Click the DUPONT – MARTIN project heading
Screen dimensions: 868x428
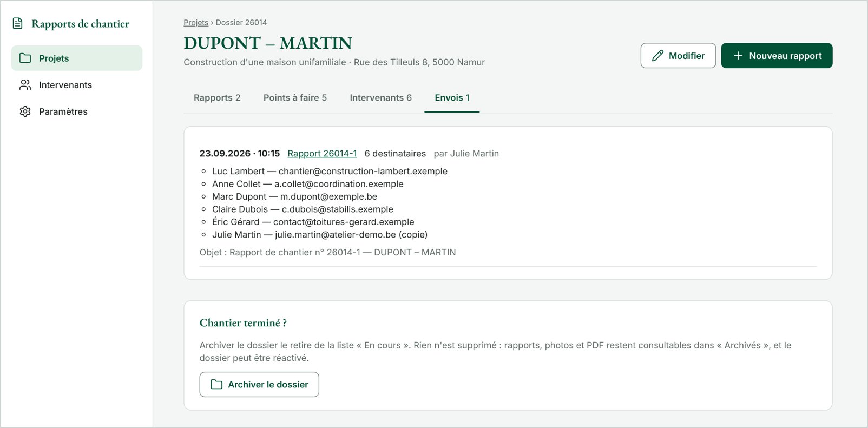268,43
